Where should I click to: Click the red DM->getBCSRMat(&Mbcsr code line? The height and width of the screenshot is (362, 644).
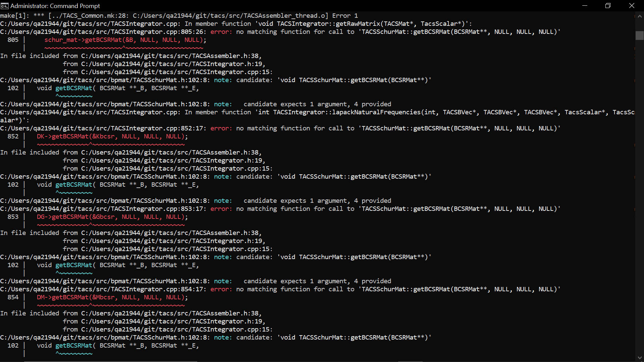point(112,297)
